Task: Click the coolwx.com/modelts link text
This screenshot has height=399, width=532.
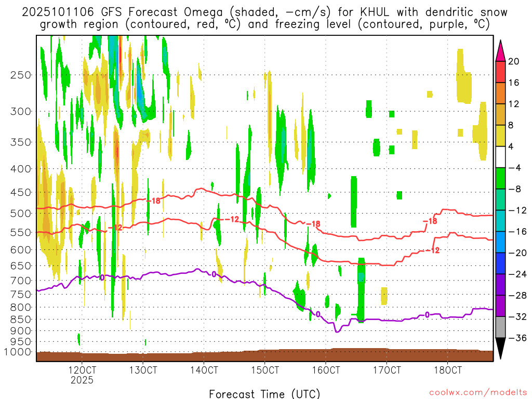Action: coord(478,393)
